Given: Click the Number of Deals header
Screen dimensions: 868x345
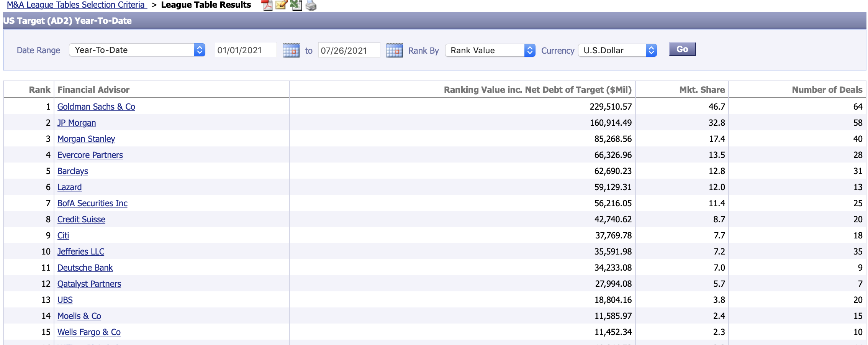Looking at the screenshot, I should click(x=827, y=90).
